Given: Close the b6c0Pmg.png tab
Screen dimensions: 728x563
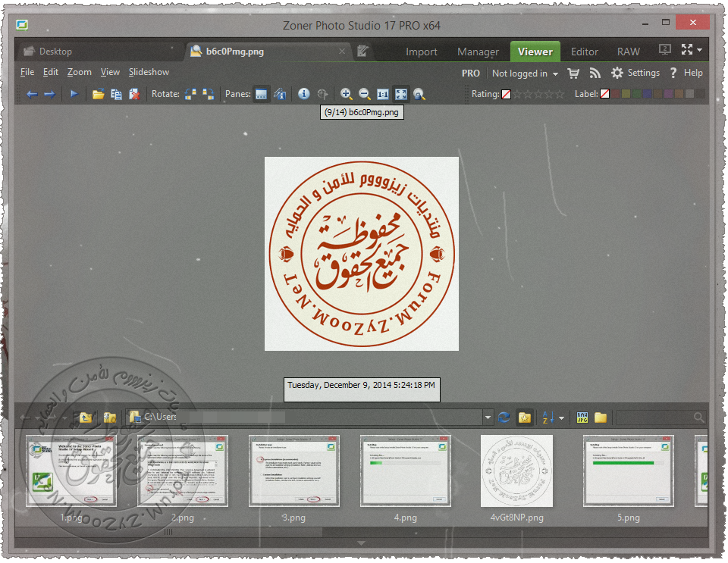Looking at the screenshot, I should [x=342, y=51].
